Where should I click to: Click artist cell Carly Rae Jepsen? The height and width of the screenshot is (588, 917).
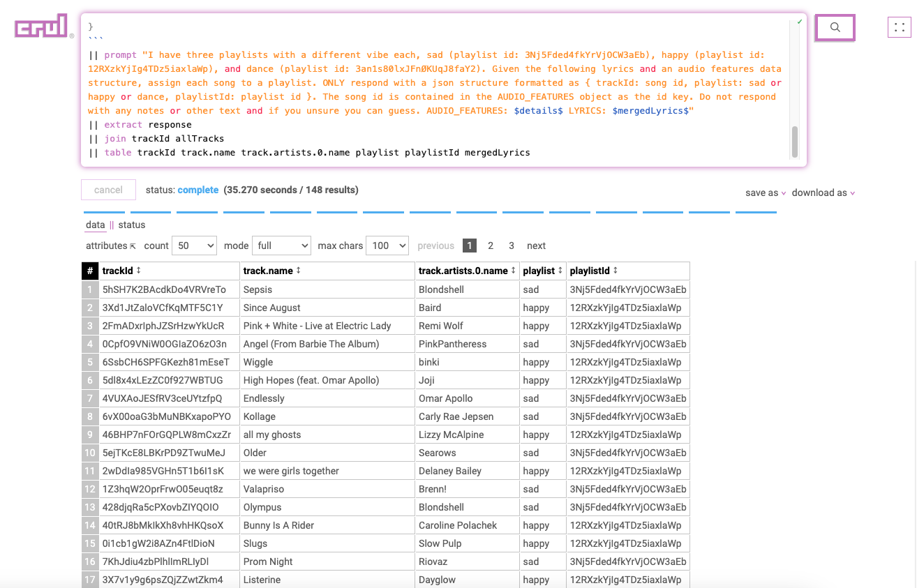coord(468,416)
